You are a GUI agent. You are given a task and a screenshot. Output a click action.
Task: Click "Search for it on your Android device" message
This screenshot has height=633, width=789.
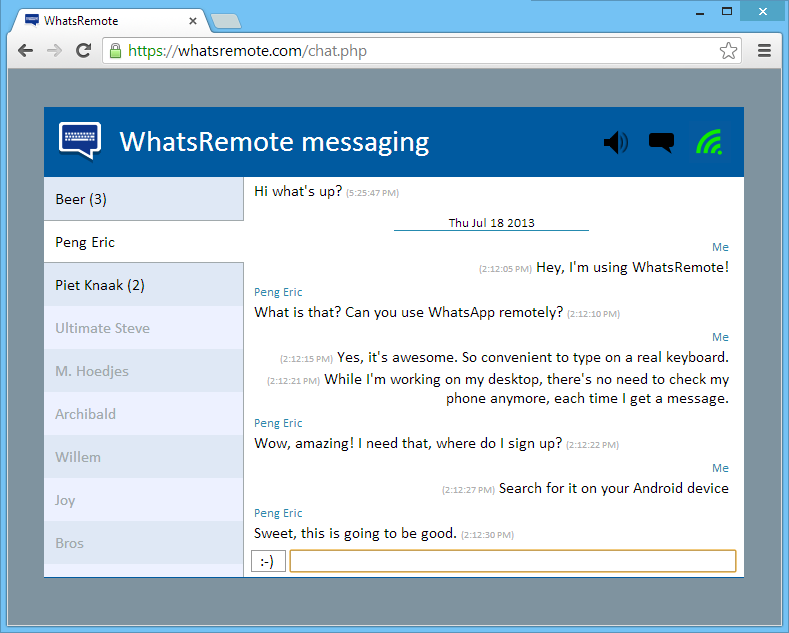[614, 489]
